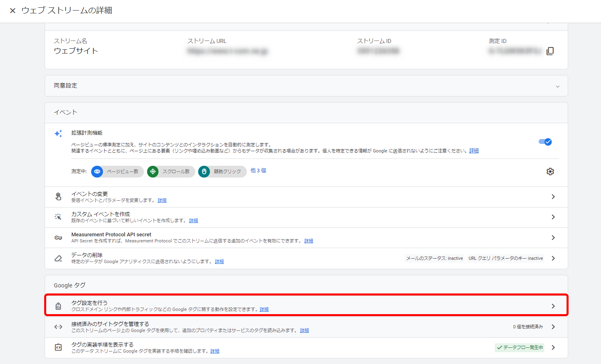Click the 拡張計測機能 sparkle icon
The image size is (601, 364).
58,133
